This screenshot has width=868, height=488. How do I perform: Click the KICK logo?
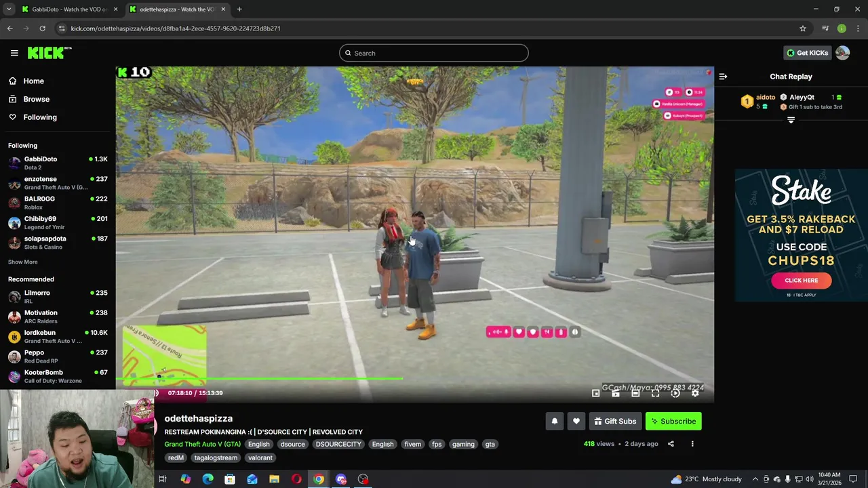pos(49,53)
